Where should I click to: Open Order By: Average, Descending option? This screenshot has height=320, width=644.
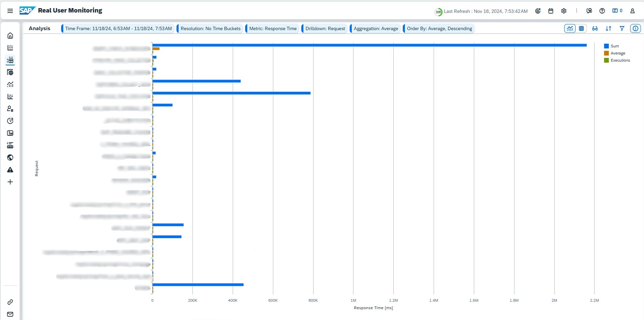pyautogui.click(x=439, y=28)
